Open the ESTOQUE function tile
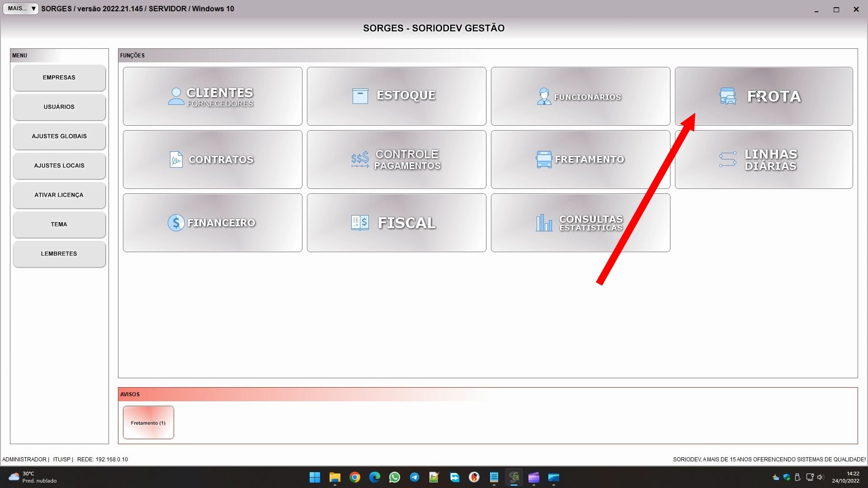The image size is (868, 488). tap(396, 96)
